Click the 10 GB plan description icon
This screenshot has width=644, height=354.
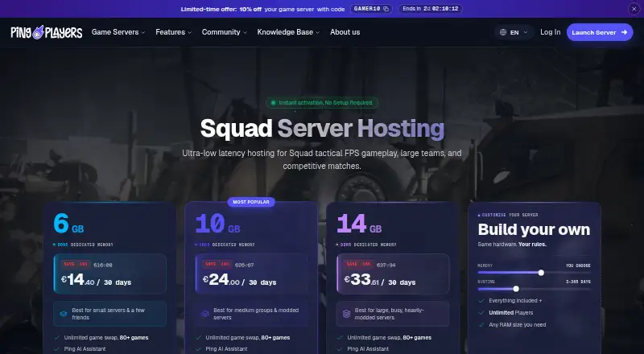pyautogui.click(x=205, y=314)
